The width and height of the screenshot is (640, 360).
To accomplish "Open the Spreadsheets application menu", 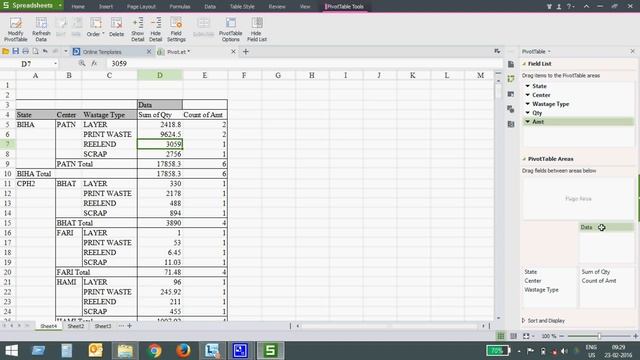I will pos(32,6).
